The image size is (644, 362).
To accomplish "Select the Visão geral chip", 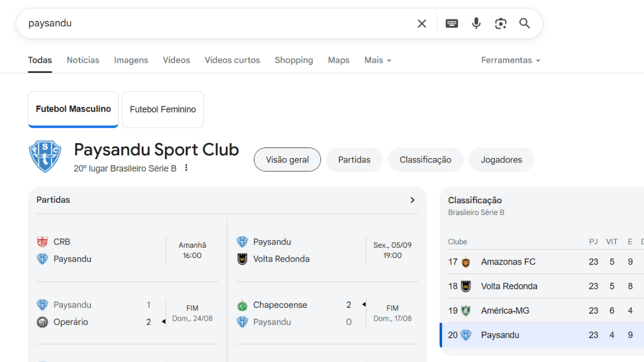I will coord(287,160).
